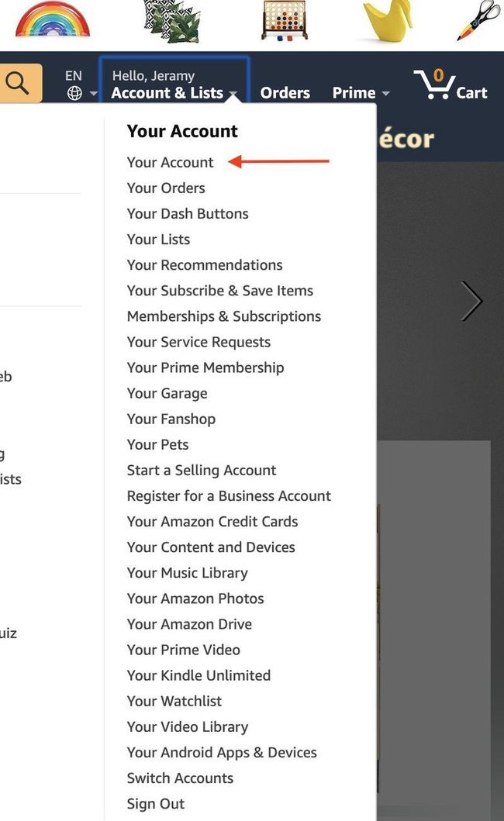
Task: Select the leaf-print pillows thumbnail
Action: (171, 21)
